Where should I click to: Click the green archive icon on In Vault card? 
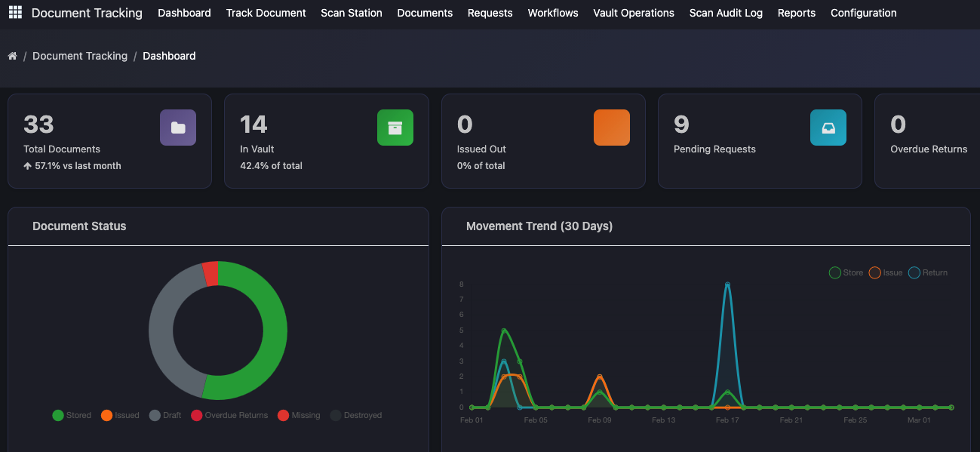[x=395, y=127]
